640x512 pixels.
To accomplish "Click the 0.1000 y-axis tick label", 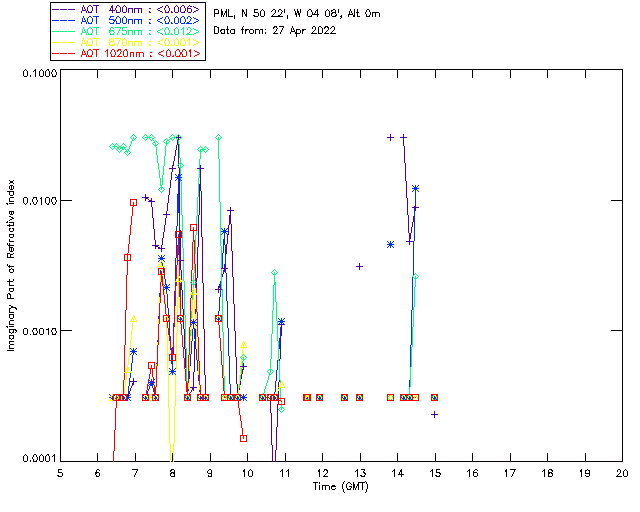I will tap(39, 73).
